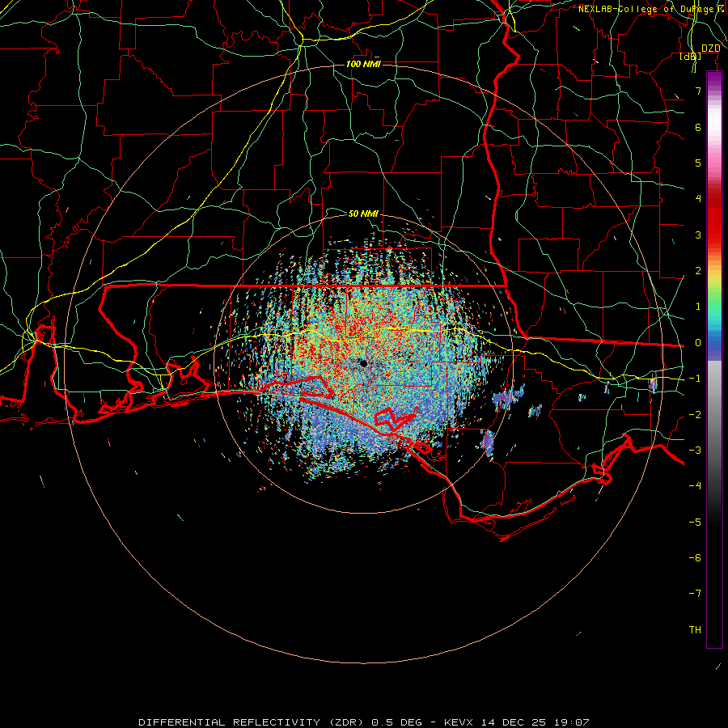Click the "TH" threshold label on scale
Image resolution: width=728 pixels, height=728 pixels.
click(x=695, y=629)
